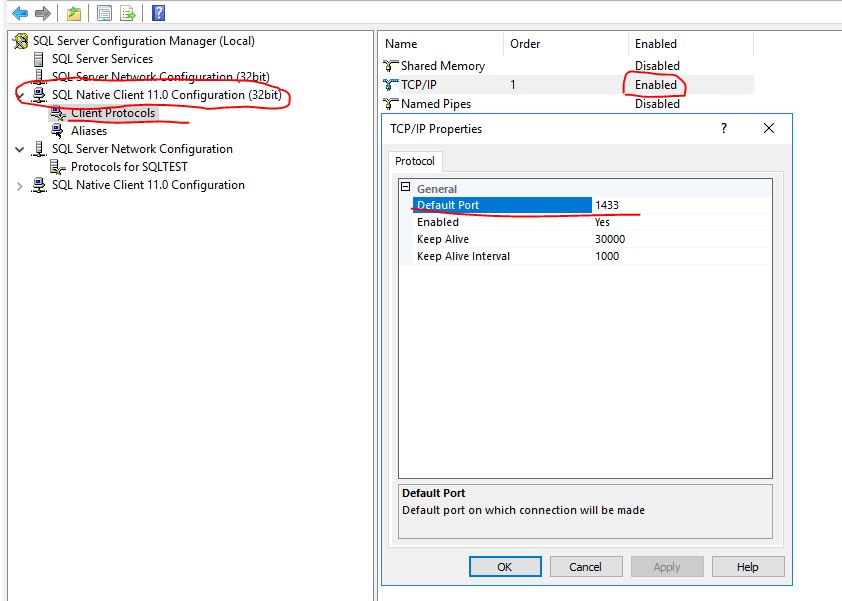Click OK in TCP/IP Properties
This screenshot has width=842, height=601.
point(505,567)
